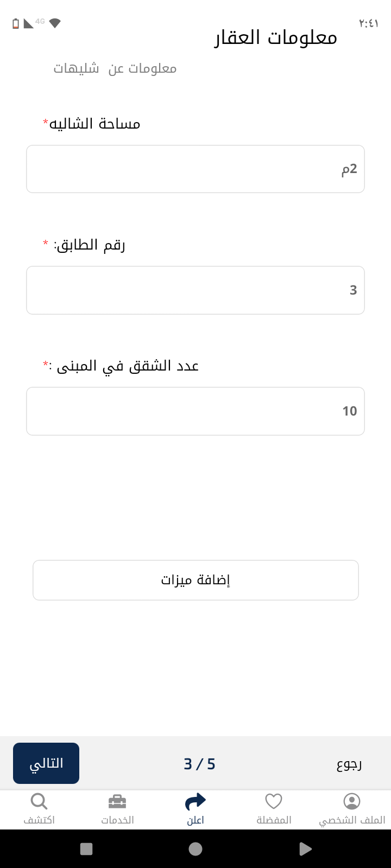Tap the Android back triangle button
391x868 pixels.
305,849
